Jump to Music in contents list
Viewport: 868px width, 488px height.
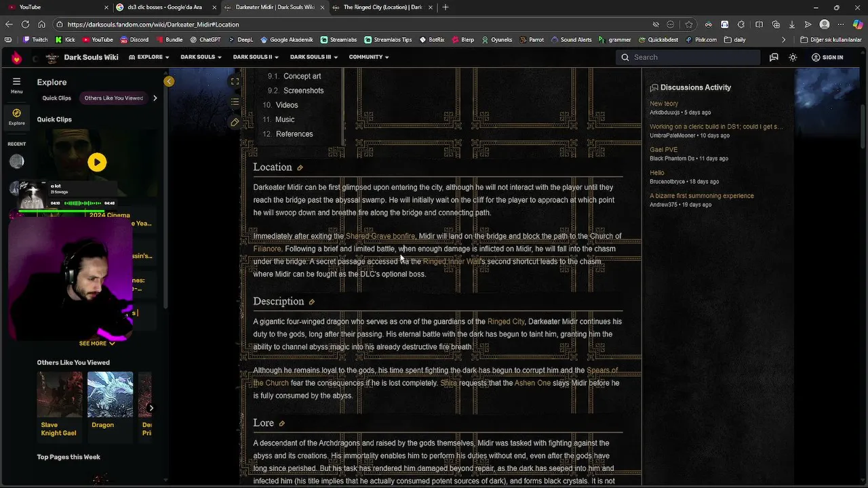[x=285, y=120]
